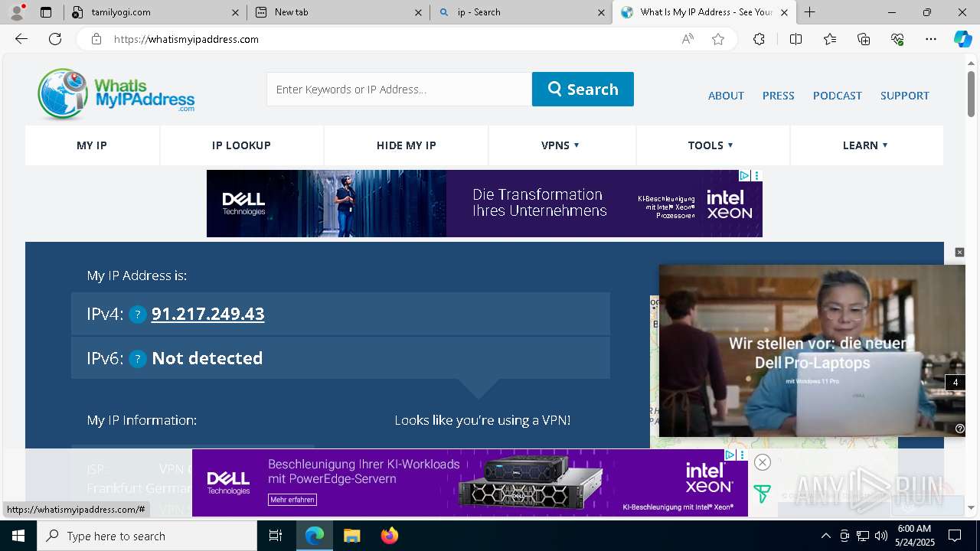Open the tab actions menu icon

(x=46, y=12)
